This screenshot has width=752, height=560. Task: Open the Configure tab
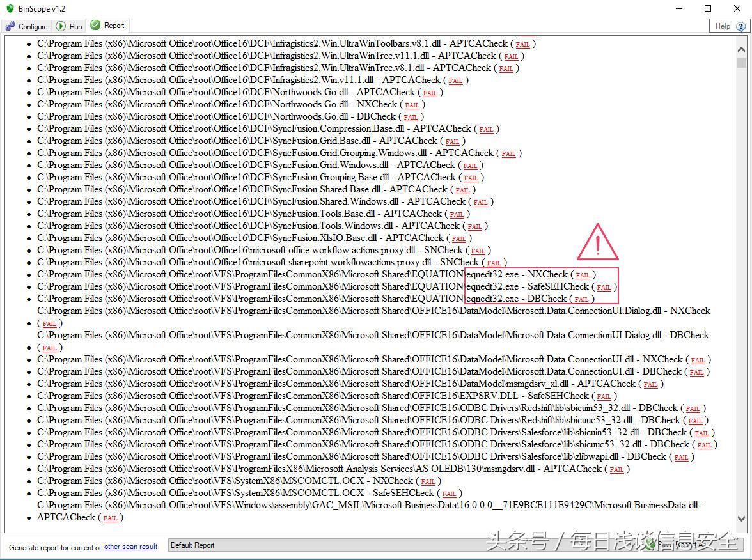point(26,26)
